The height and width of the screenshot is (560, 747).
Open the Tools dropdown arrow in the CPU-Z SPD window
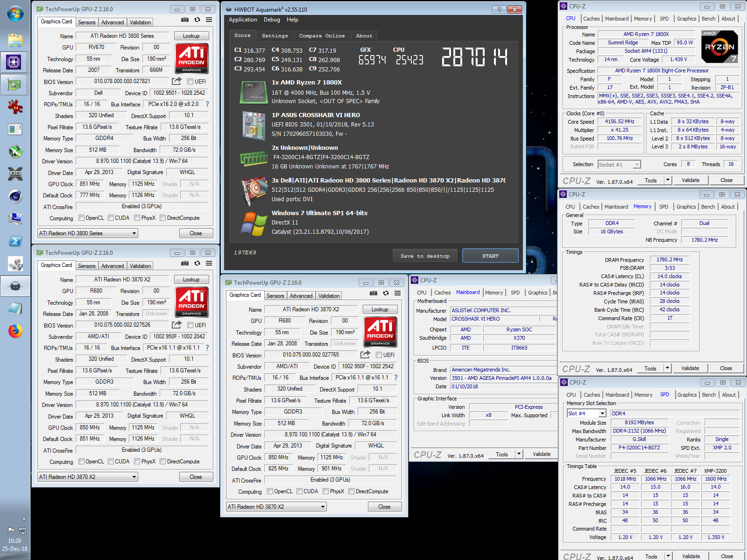(668, 556)
